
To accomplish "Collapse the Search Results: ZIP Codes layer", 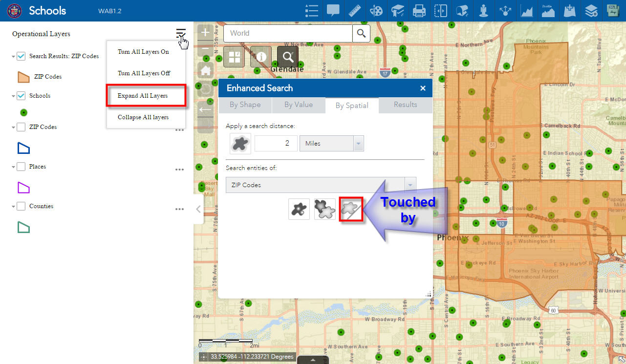I will coord(13,57).
